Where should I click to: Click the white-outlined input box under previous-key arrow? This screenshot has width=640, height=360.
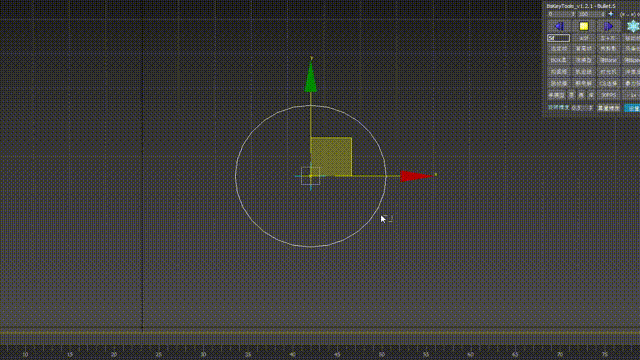pos(558,38)
